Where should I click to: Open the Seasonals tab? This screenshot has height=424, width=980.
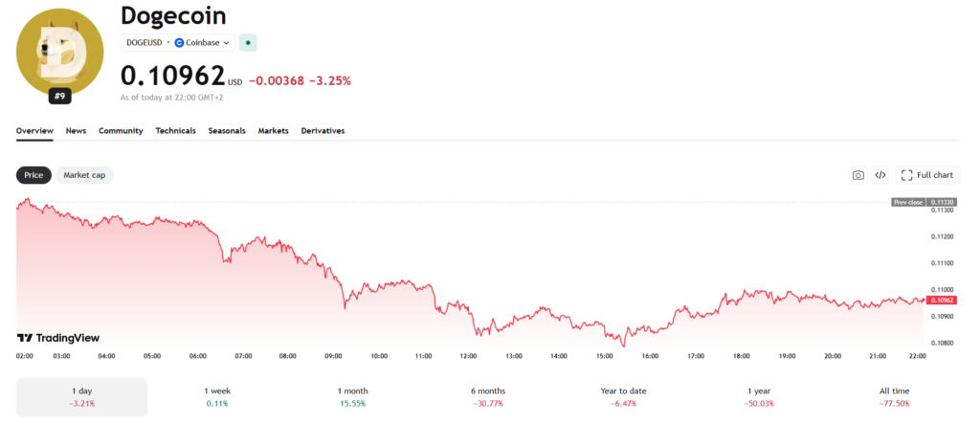(227, 131)
